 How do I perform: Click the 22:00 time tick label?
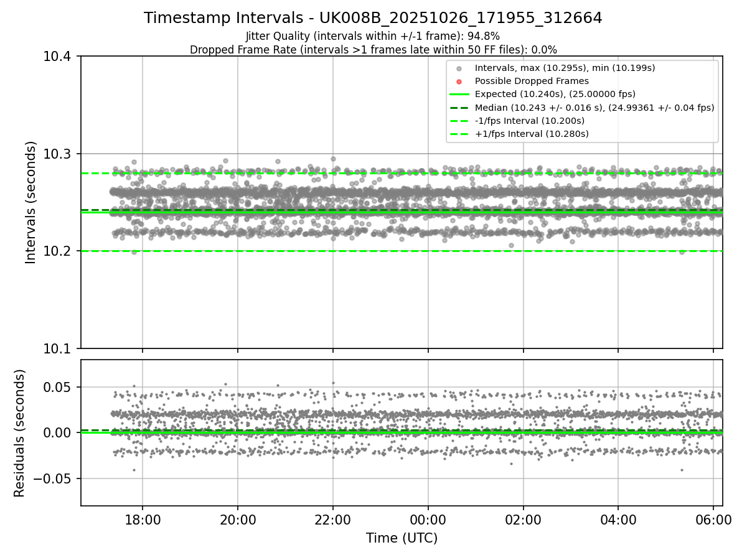point(333,519)
